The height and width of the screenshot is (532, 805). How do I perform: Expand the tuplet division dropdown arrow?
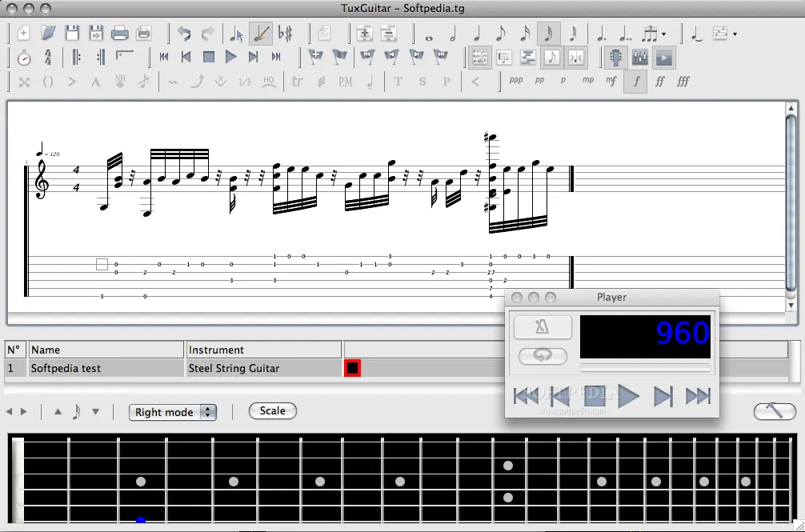pyautogui.click(x=664, y=34)
